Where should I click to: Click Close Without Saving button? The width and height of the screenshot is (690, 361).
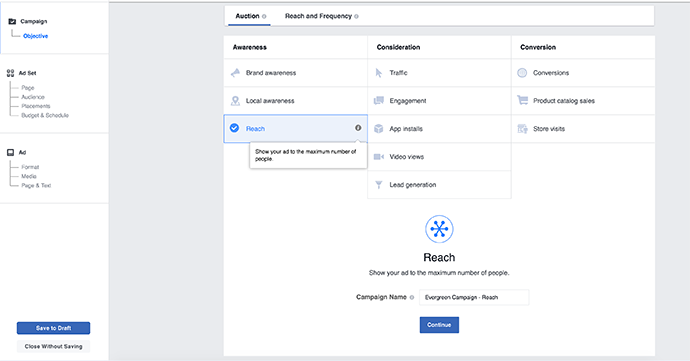[x=53, y=346]
